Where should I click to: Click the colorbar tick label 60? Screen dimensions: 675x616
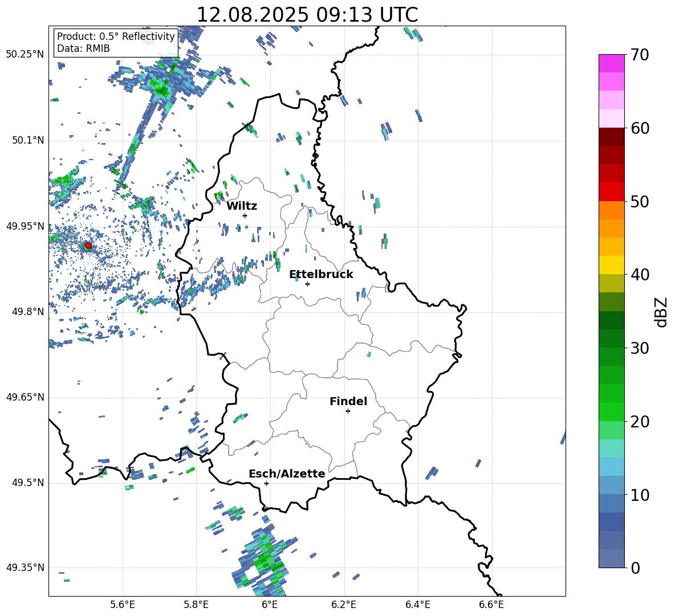click(x=640, y=128)
